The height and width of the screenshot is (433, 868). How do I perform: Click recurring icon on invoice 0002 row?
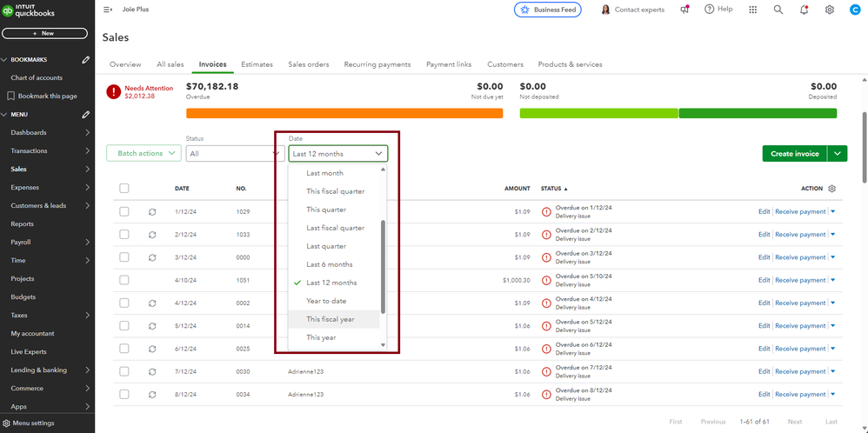152,303
